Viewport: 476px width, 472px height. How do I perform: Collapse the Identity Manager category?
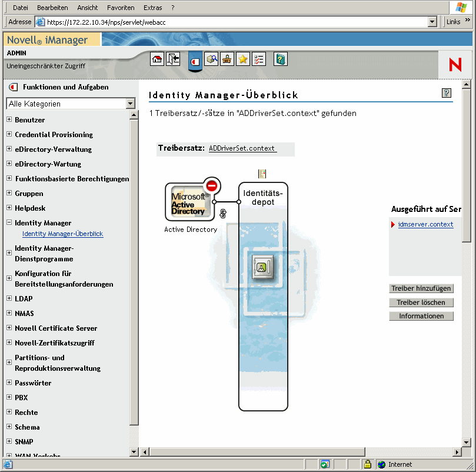(x=8, y=222)
